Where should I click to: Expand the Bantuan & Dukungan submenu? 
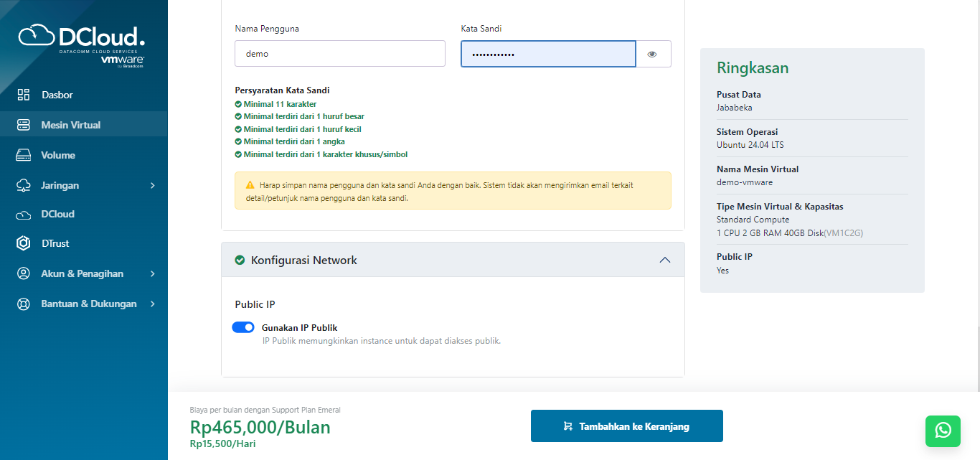point(151,304)
